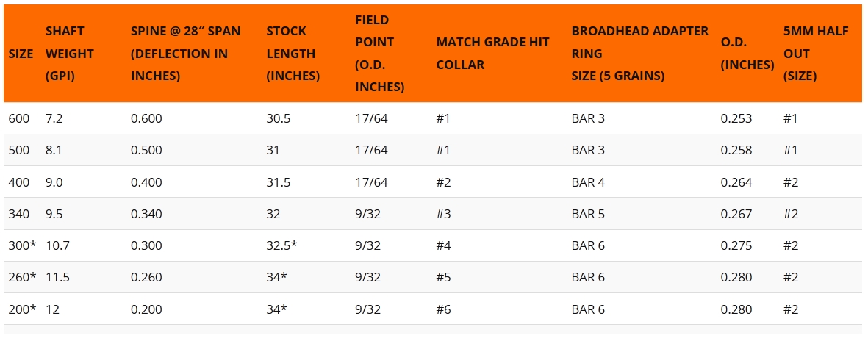Screen dimensions: 868x341
Task: Select the size 600 cell
Action: point(18,118)
